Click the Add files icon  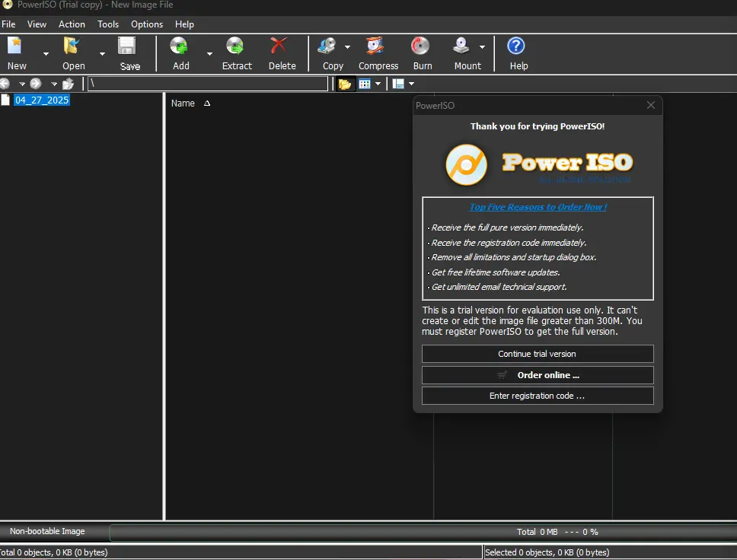click(179, 46)
